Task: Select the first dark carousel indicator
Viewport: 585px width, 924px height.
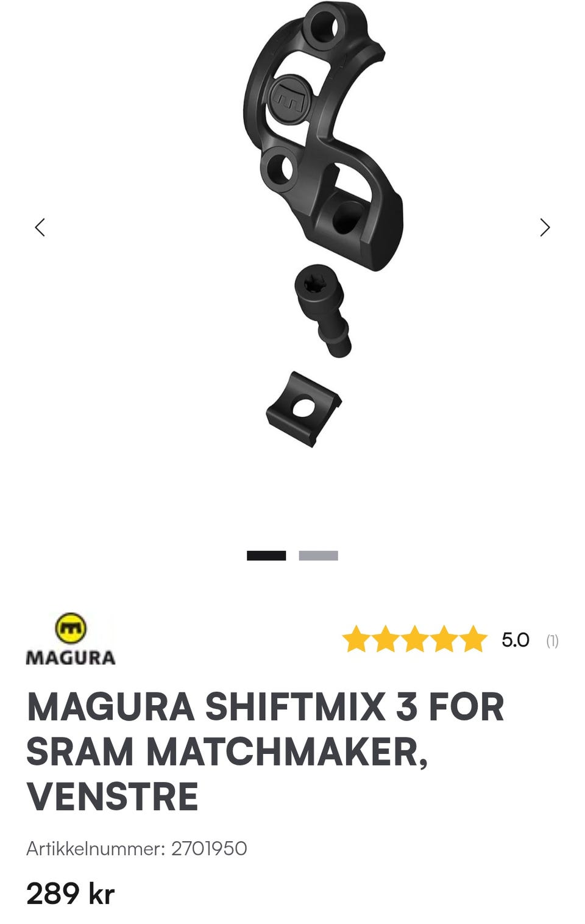Action: click(x=266, y=555)
